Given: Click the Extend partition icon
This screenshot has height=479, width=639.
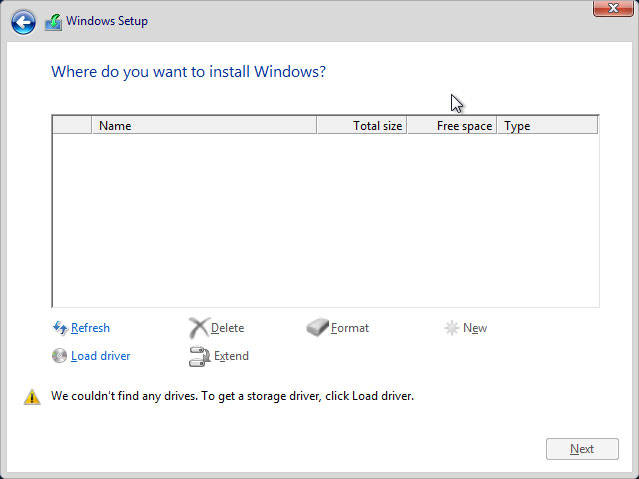Looking at the screenshot, I should click(198, 356).
